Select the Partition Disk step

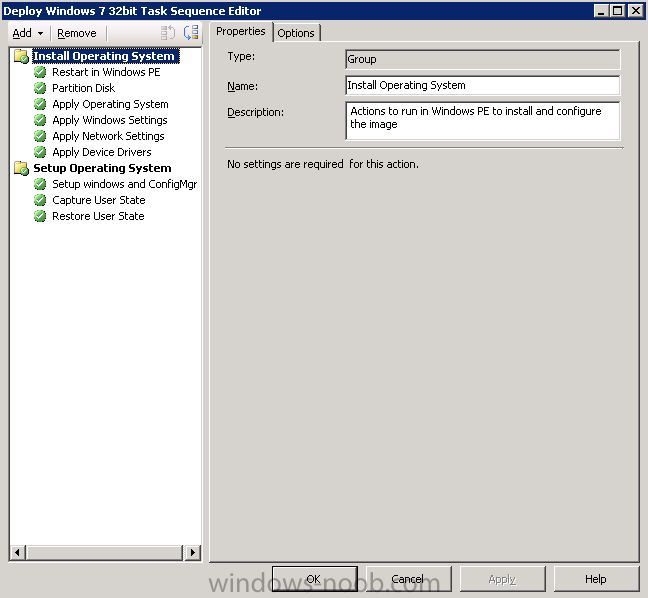click(x=83, y=88)
